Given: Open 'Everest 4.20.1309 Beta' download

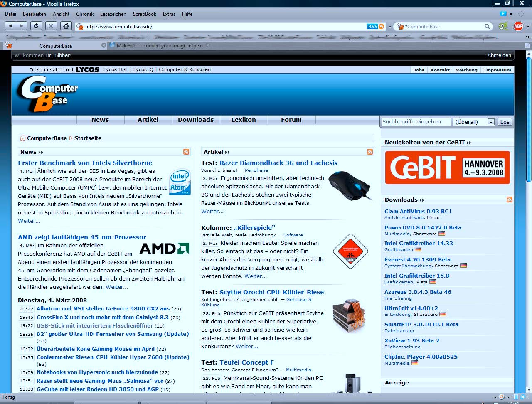Looking at the screenshot, I should pos(417,259).
